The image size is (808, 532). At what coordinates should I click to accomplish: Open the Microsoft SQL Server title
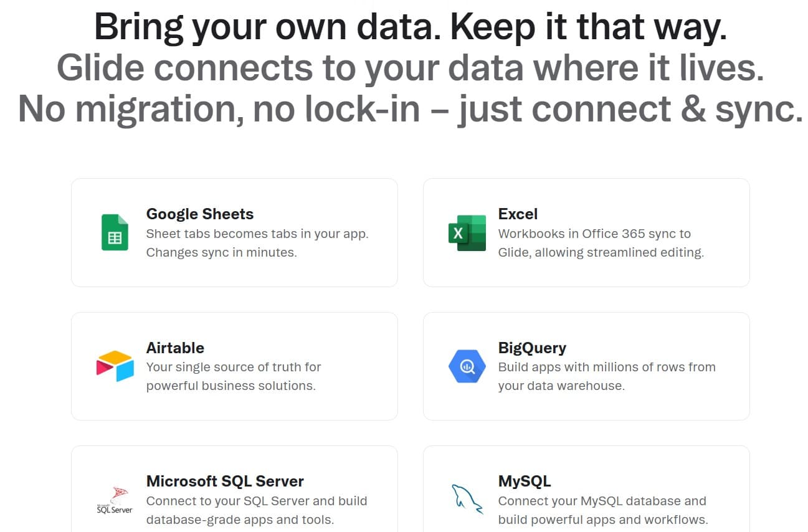(225, 482)
